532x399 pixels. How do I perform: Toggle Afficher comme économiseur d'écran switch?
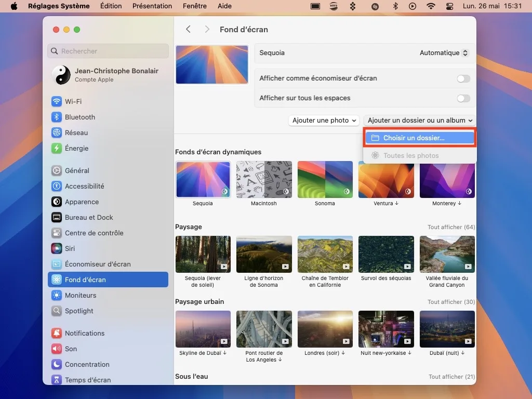pos(463,79)
